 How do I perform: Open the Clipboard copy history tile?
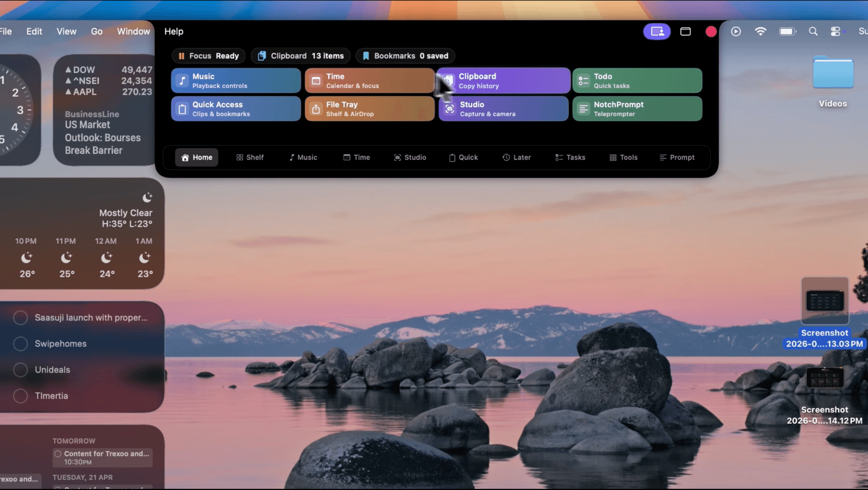point(503,81)
